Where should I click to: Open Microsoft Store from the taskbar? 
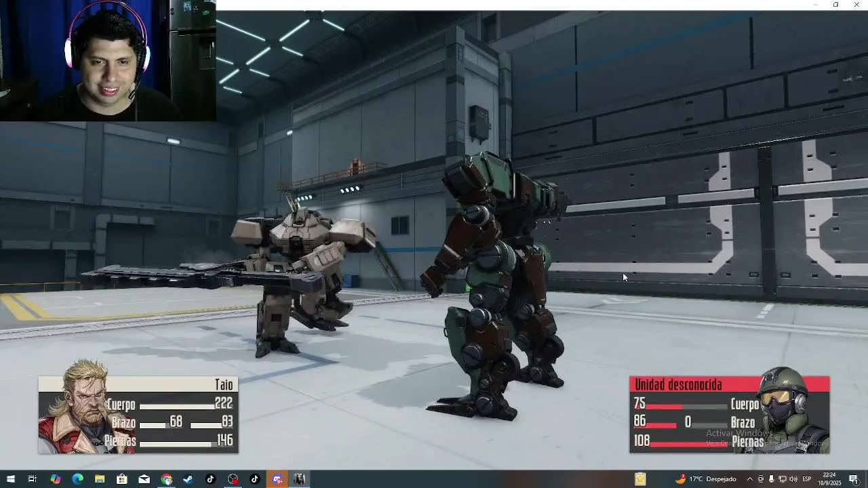122,479
